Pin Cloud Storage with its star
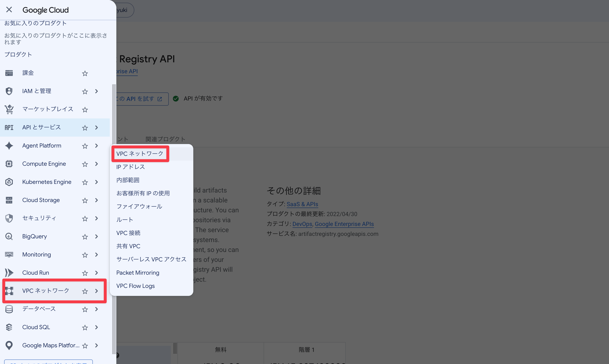609x364 pixels. tap(85, 200)
